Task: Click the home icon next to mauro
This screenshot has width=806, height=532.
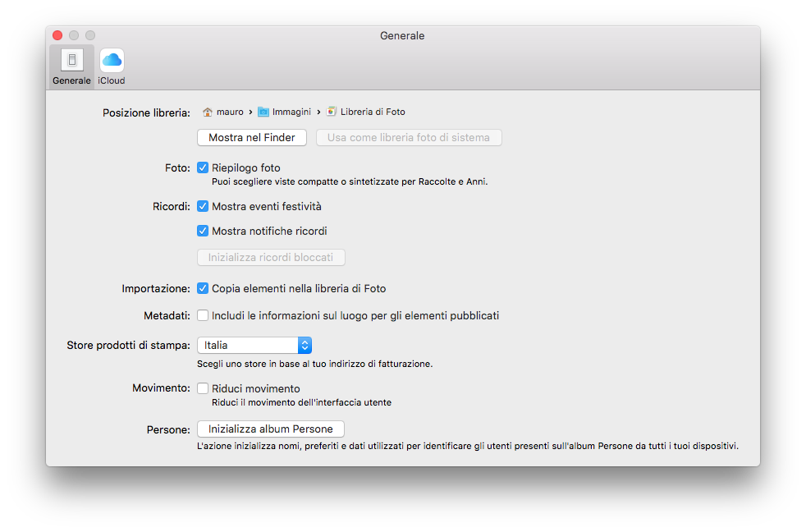Action: tap(208, 112)
